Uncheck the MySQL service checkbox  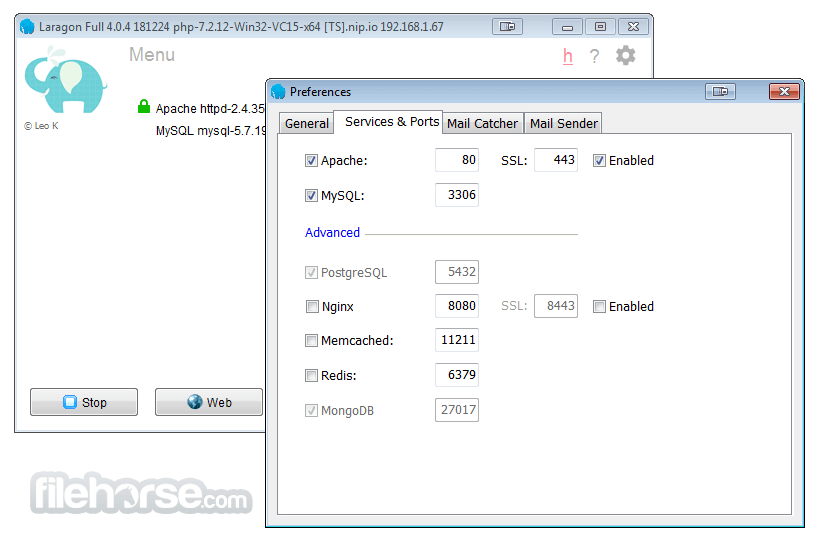[x=311, y=196]
